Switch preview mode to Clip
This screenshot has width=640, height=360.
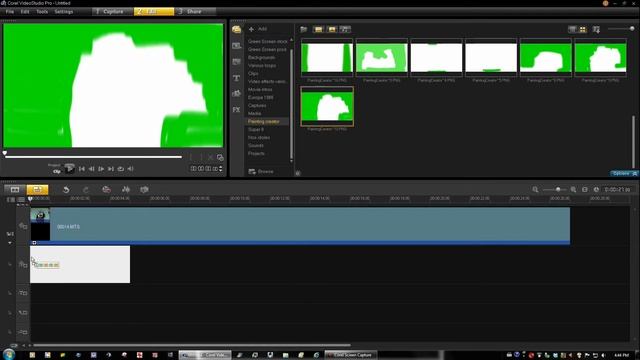point(56,171)
